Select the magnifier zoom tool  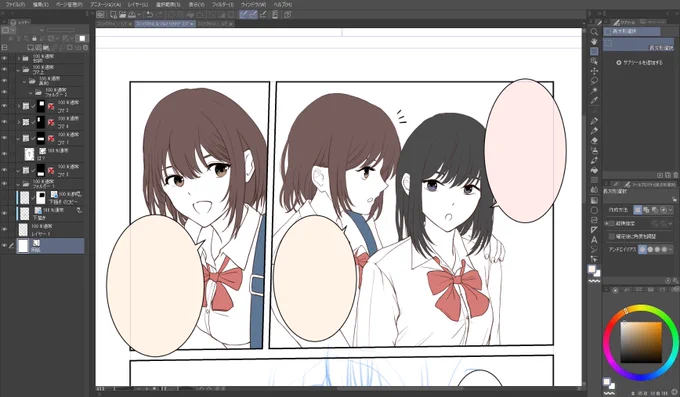594,32
